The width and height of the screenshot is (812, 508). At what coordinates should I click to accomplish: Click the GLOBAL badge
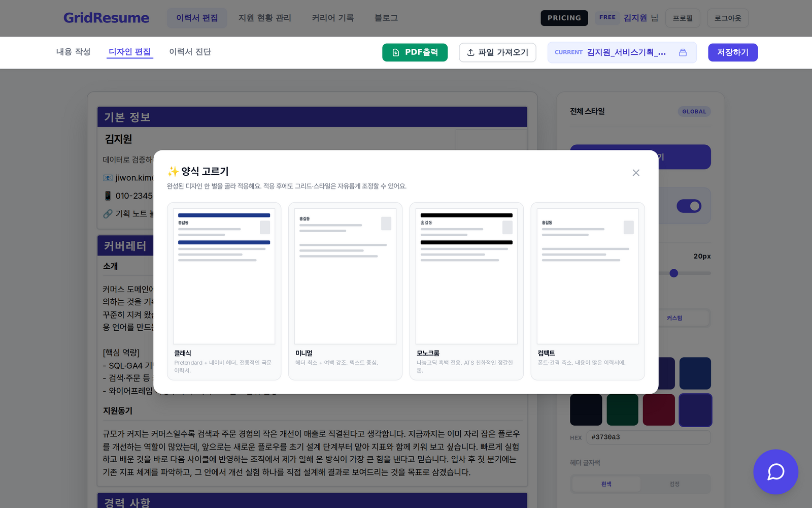tap(694, 112)
